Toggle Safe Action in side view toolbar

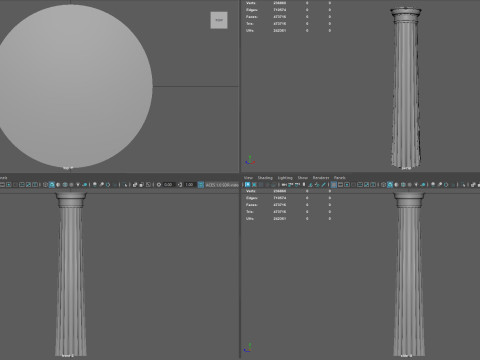coord(366,184)
